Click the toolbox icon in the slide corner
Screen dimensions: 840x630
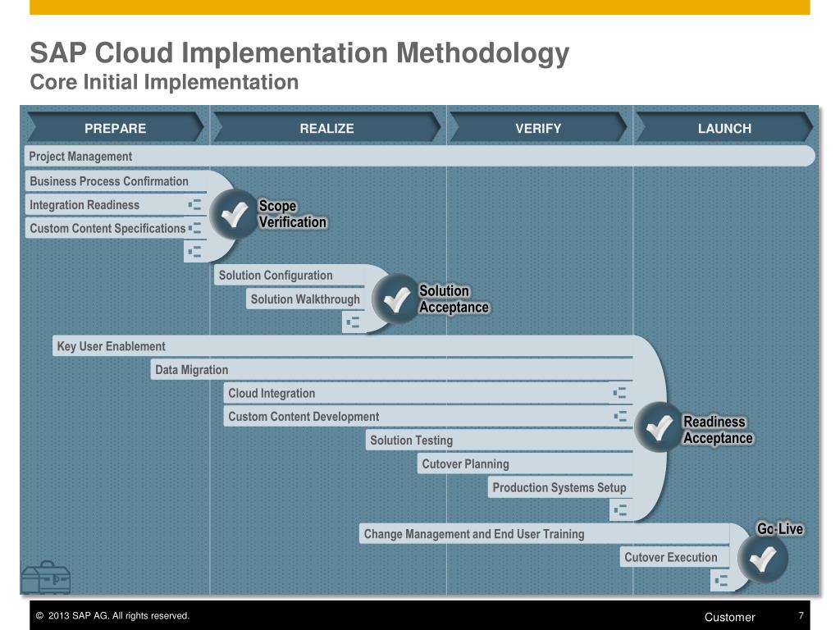point(46,577)
